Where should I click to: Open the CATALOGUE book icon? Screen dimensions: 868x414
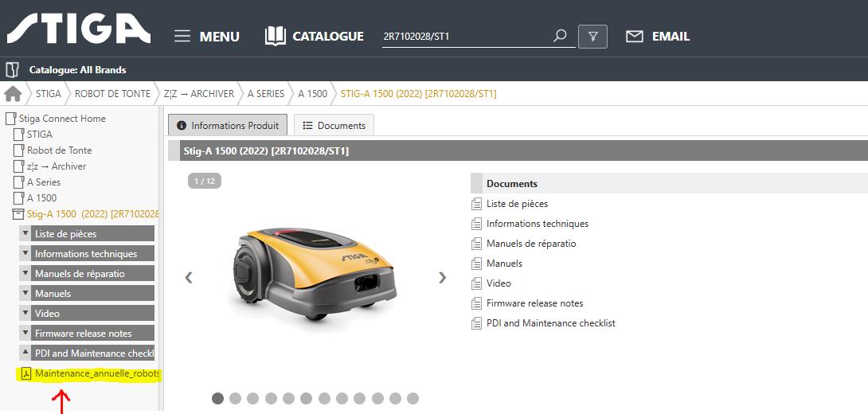[275, 36]
